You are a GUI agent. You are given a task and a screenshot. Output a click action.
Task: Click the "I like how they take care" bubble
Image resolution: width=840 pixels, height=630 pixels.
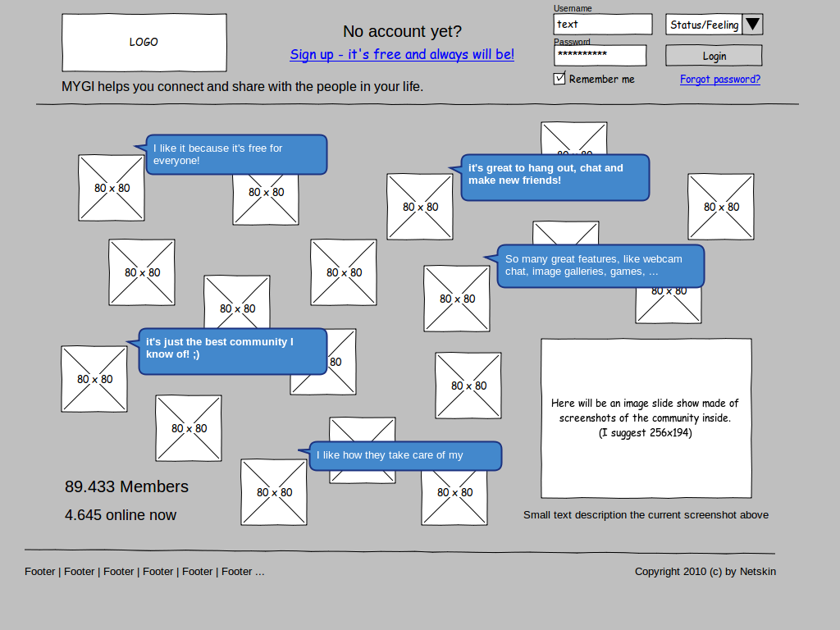pyautogui.click(x=405, y=455)
